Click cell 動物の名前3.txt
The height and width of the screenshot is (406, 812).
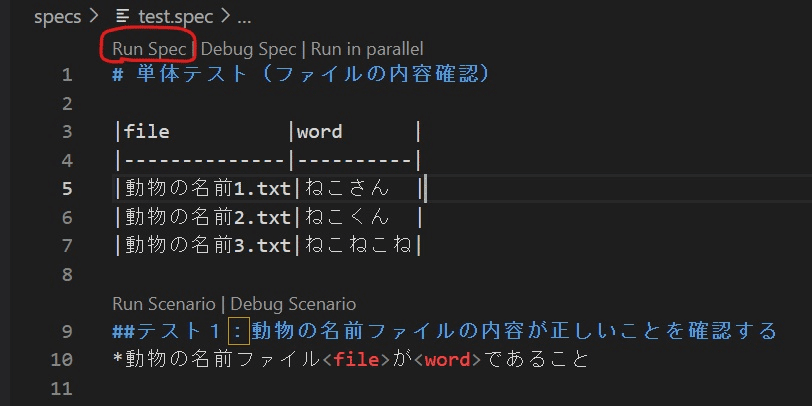coord(207,245)
